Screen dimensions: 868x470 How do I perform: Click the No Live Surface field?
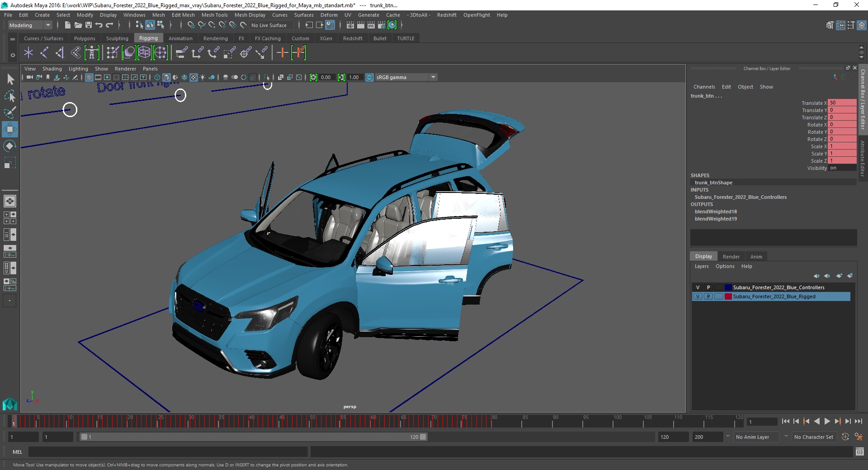(x=272, y=25)
